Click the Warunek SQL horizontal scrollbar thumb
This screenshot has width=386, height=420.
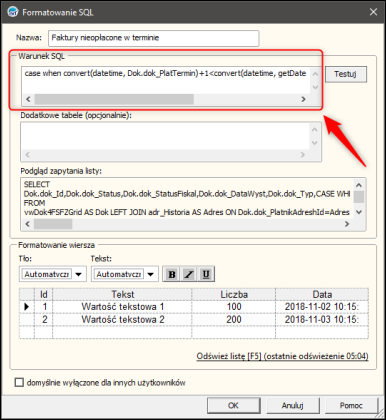pyautogui.click(x=114, y=99)
